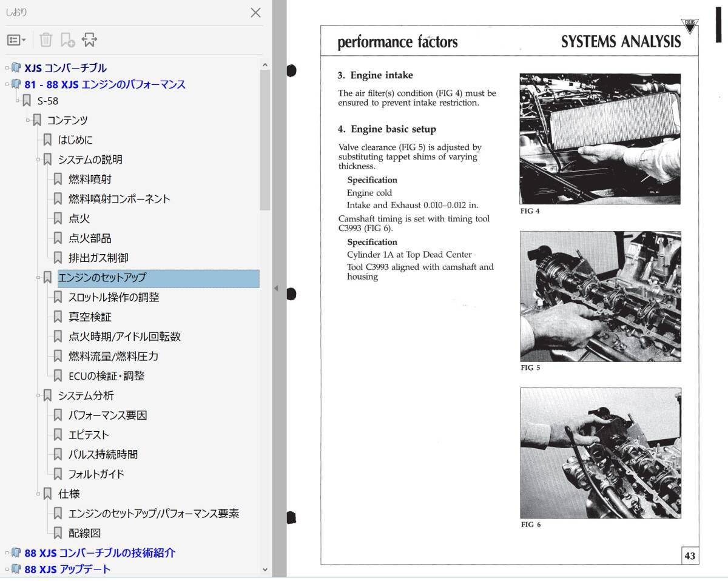Screen dimensions: 728x581
Task: Select エンジンのセットアップ/パフォーマンス要素 bookmark
Action: 154,514
